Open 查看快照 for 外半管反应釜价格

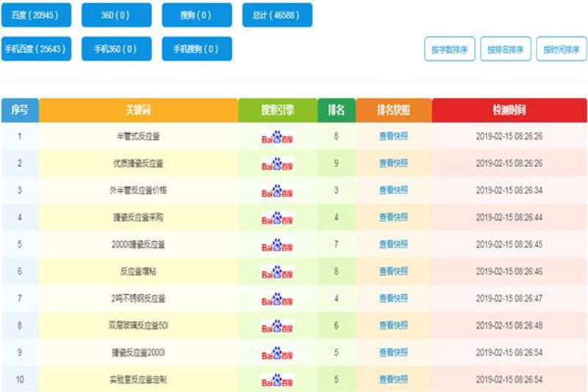[393, 190]
